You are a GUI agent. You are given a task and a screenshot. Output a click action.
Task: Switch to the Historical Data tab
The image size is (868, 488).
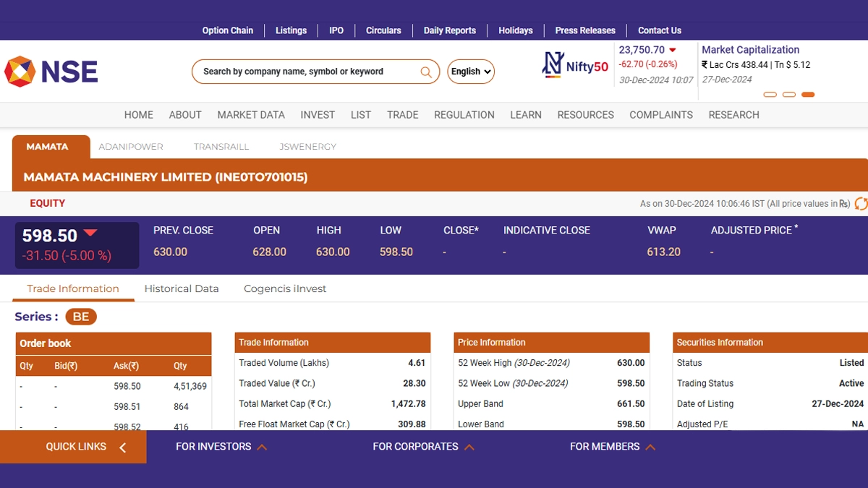pyautogui.click(x=182, y=288)
